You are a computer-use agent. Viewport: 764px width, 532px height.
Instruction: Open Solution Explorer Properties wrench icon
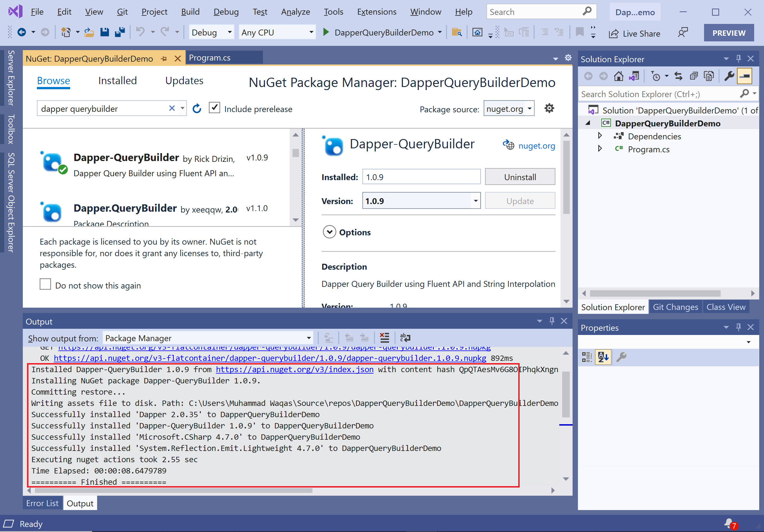[729, 76]
